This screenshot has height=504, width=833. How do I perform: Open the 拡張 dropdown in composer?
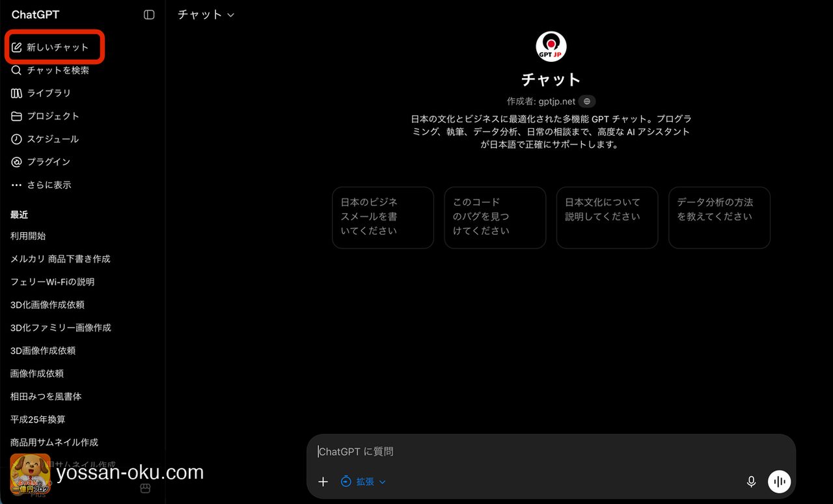(x=363, y=482)
